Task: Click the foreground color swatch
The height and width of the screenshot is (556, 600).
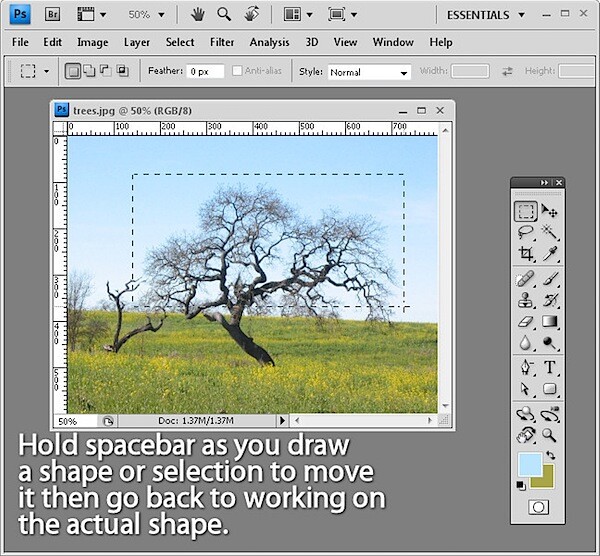Action: [x=530, y=464]
